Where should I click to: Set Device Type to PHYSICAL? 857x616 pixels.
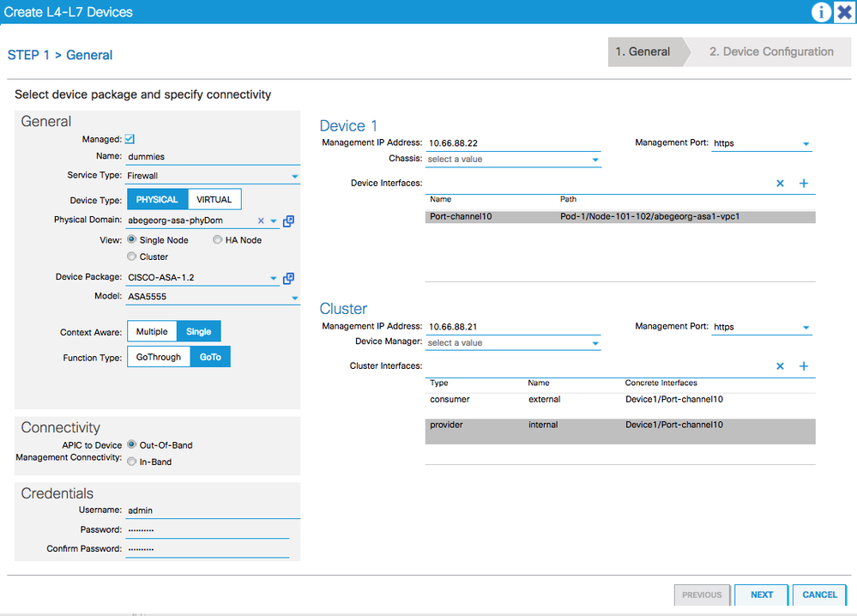tap(157, 200)
